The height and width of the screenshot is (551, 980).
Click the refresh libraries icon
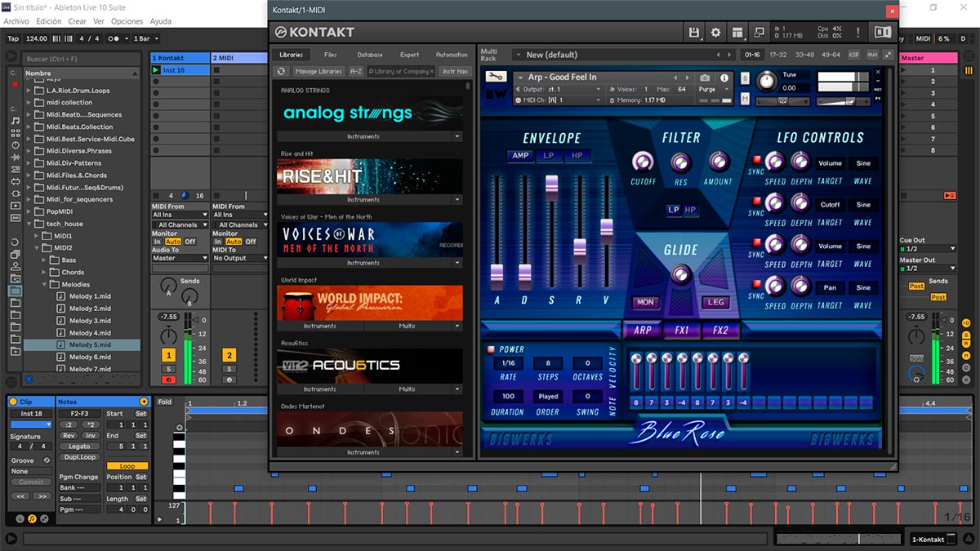point(282,72)
